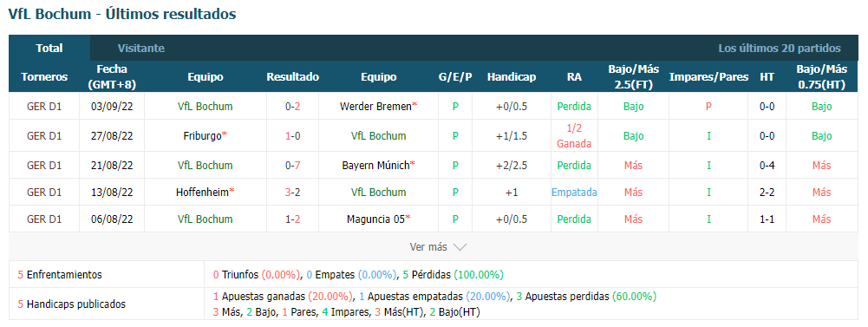Click the Empatada RA result cell
This screenshot has width=868, height=327.
574,192
